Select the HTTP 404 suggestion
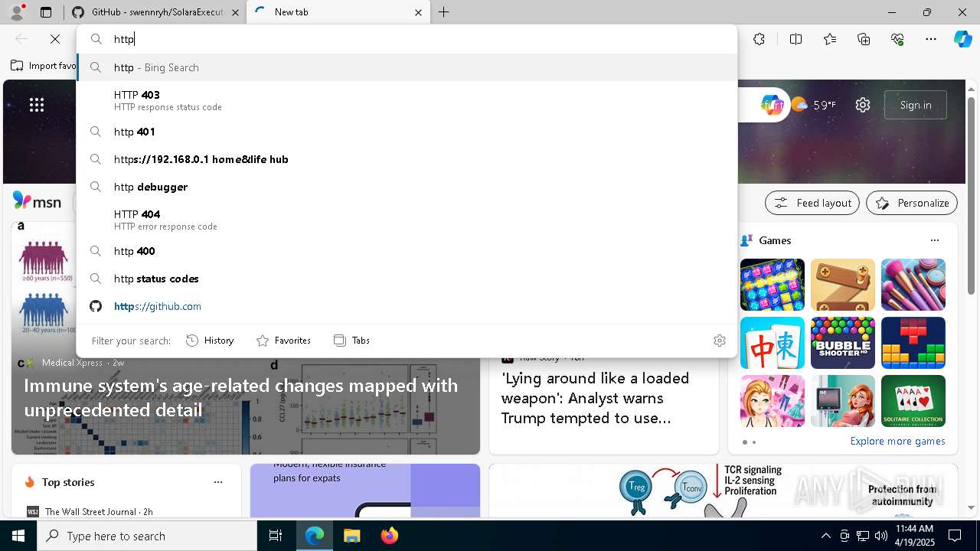 click(407, 220)
